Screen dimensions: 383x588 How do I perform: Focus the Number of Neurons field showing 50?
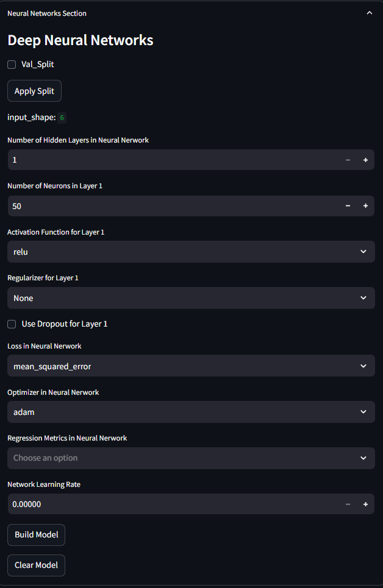(173, 206)
